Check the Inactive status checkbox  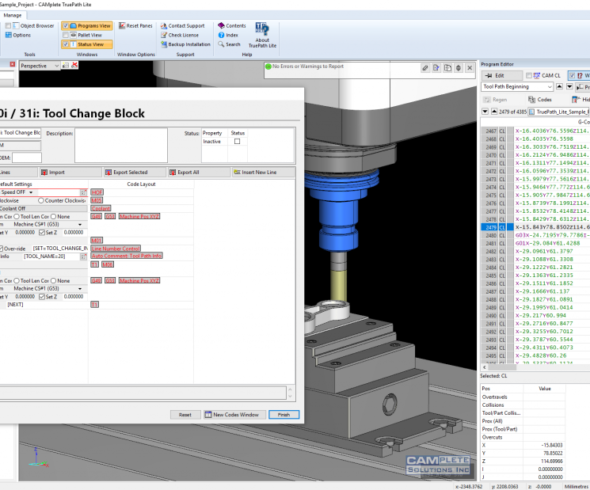click(237, 142)
